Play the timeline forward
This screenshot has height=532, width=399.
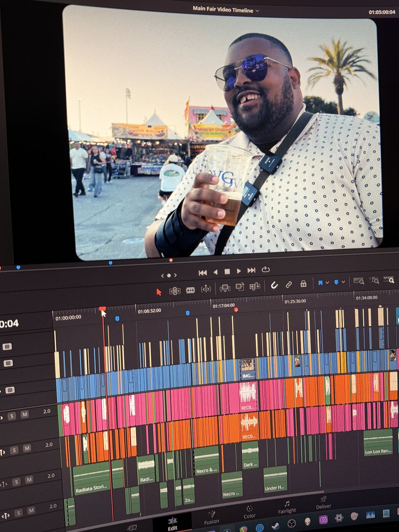click(x=239, y=270)
